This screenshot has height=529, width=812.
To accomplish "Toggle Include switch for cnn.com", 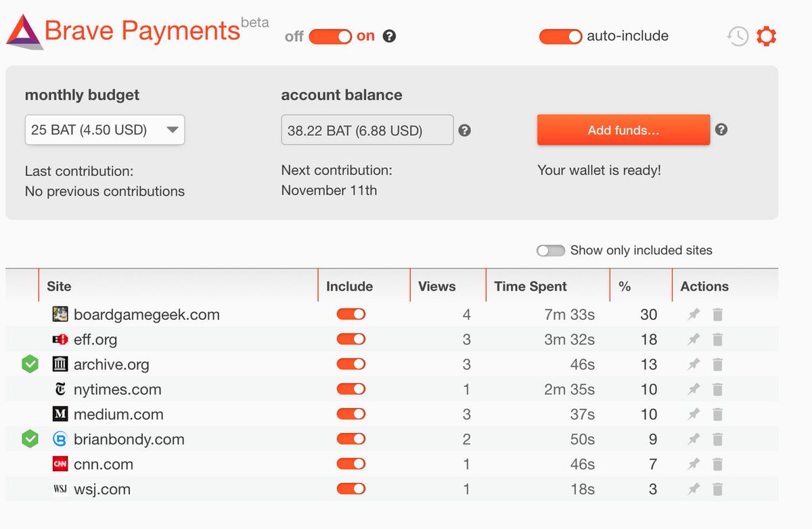I will point(351,464).
